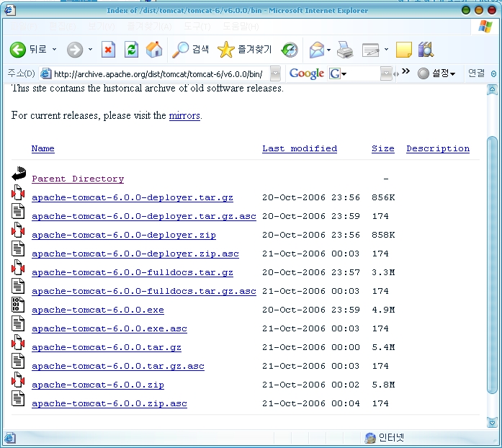Screen dimensions: 502x448
Task: Open the 즐겨찾기(A) menu
Action: click(149, 26)
